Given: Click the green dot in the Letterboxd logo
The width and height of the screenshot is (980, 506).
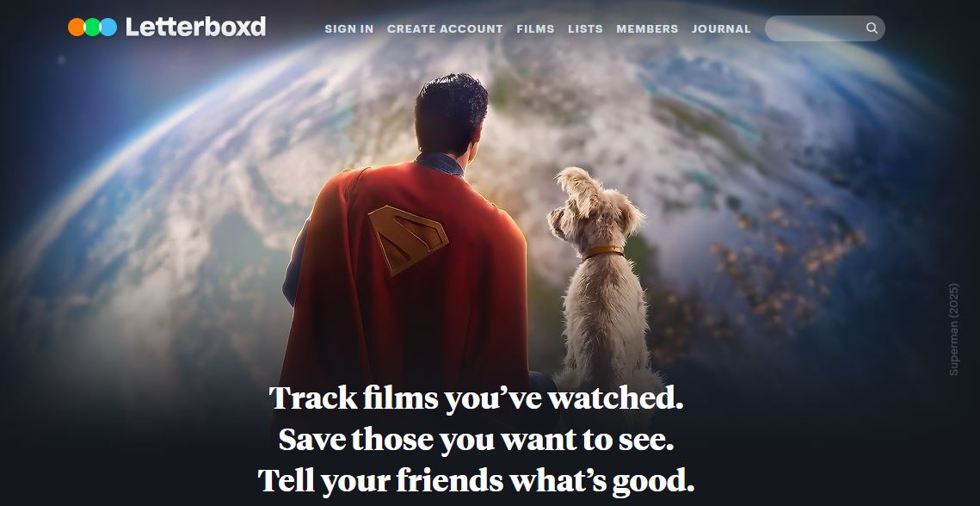Looking at the screenshot, I should [x=93, y=27].
